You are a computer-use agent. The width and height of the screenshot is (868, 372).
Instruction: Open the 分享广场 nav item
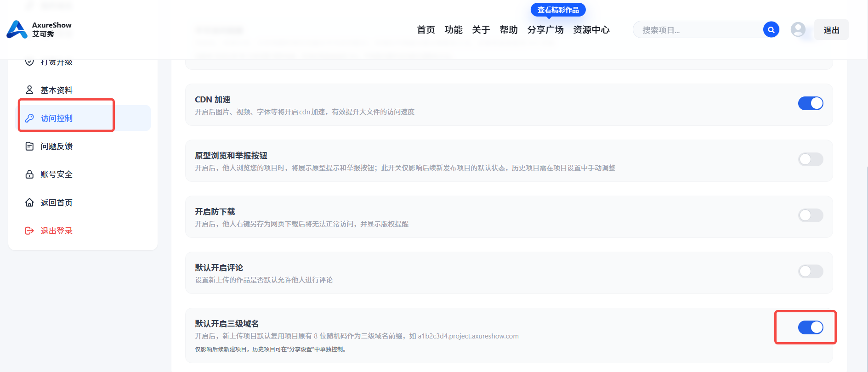point(545,30)
